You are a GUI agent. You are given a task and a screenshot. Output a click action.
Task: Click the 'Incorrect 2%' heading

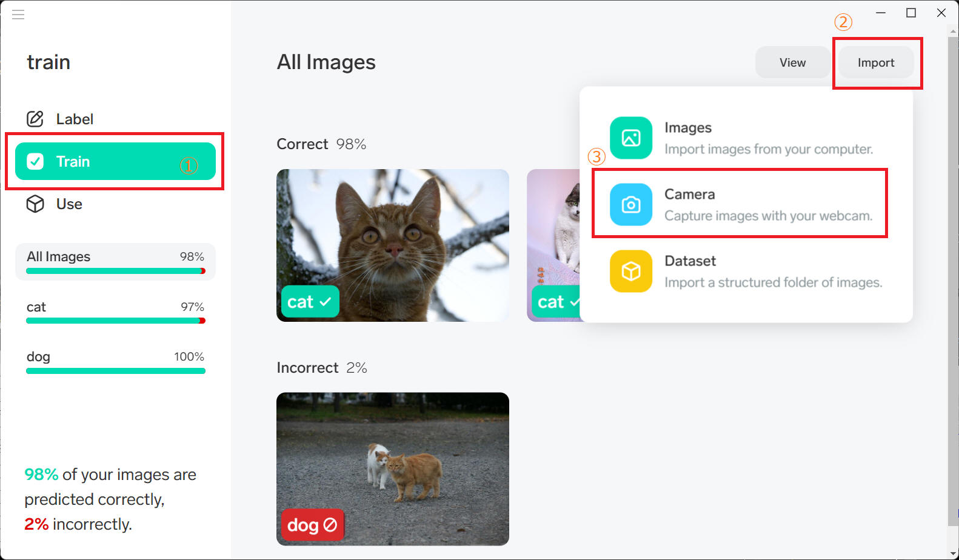point(322,368)
